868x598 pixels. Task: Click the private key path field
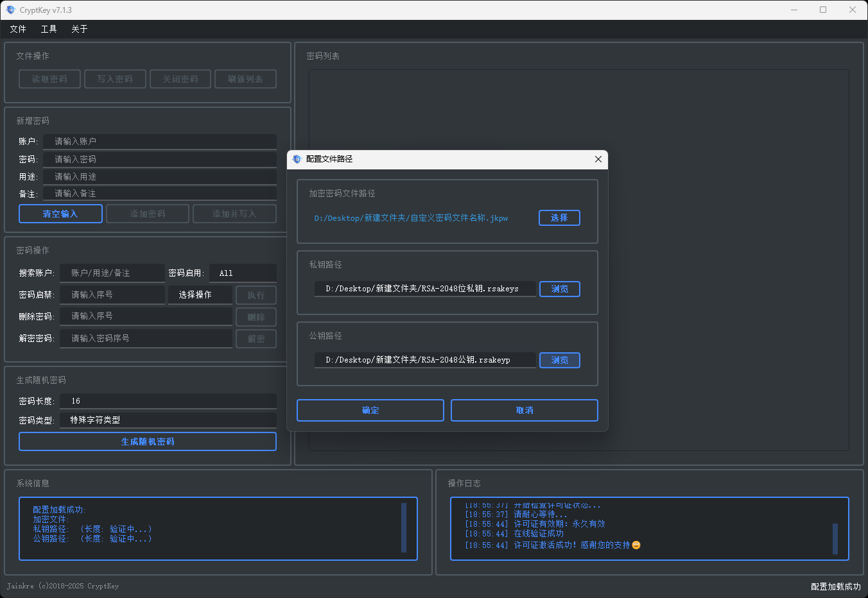[425, 289]
